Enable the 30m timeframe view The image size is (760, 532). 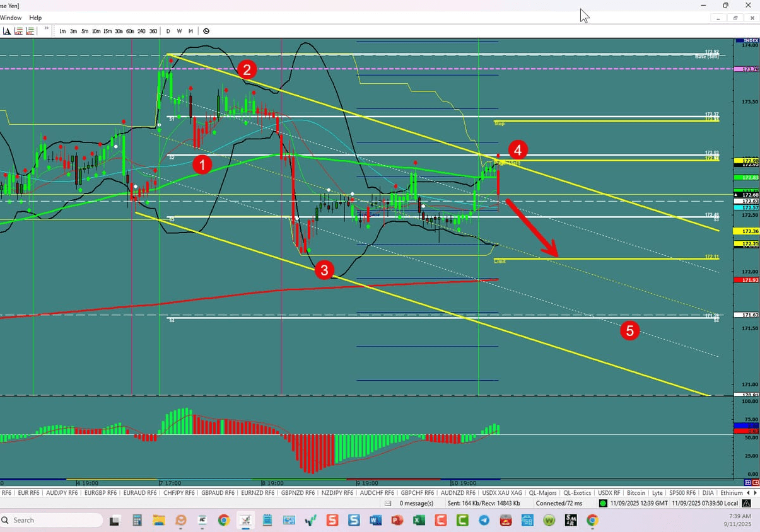click(x=119, y=31)
